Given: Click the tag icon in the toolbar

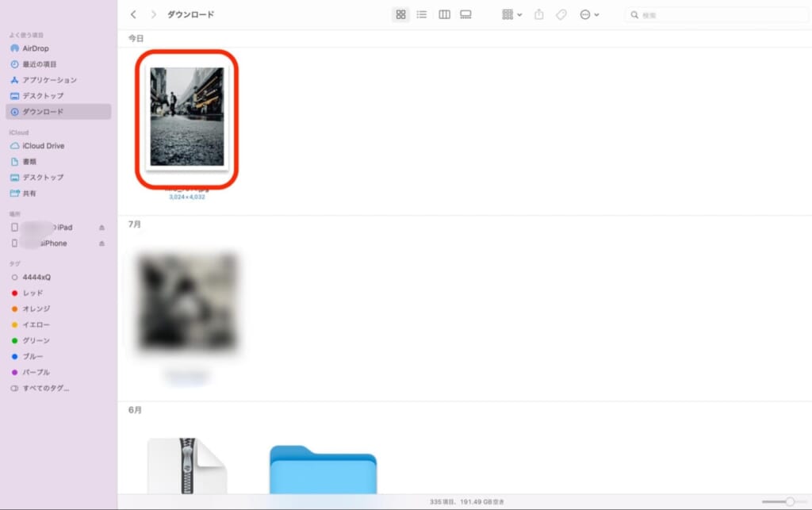Looking at the screenshot, I should pyautogui.click(x=561, y=14).
